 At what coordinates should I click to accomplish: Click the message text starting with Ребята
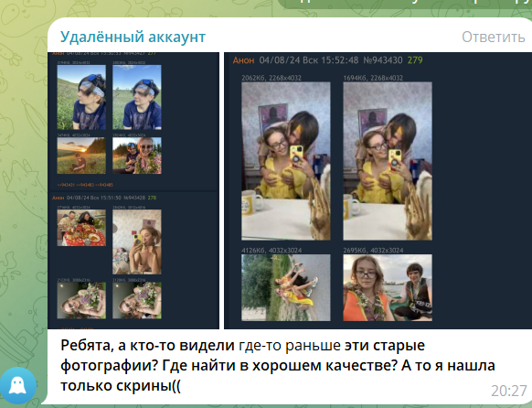tap(278, 366)
